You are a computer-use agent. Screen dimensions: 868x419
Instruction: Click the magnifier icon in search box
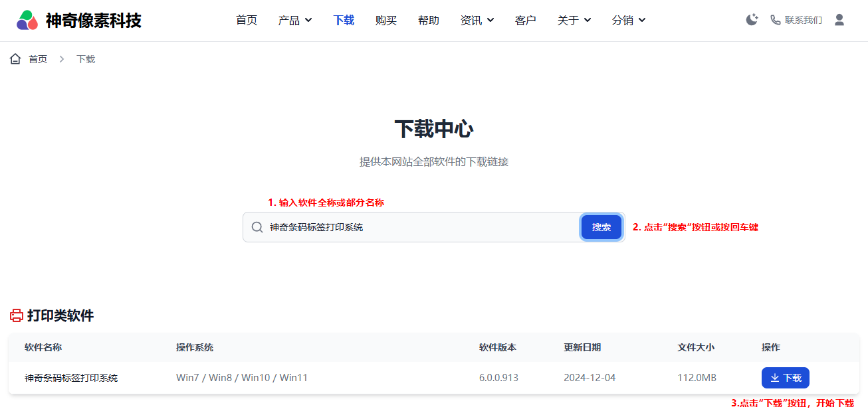click(257, 227)
